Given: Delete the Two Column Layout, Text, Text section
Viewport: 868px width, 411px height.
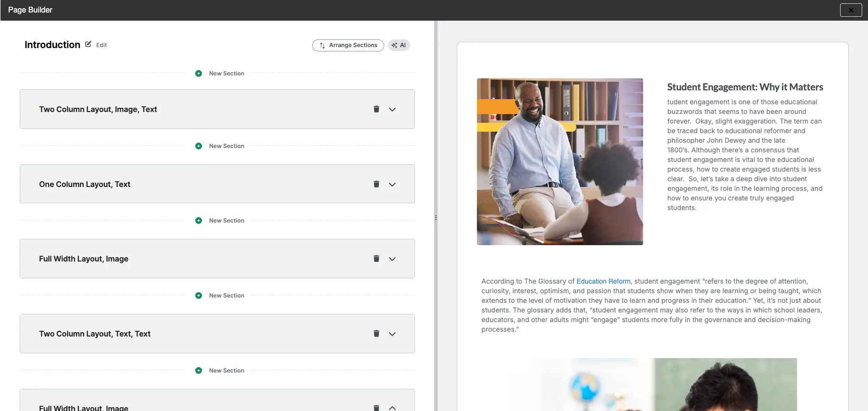Looking at the screenshot, I should [x=377, y=334].
